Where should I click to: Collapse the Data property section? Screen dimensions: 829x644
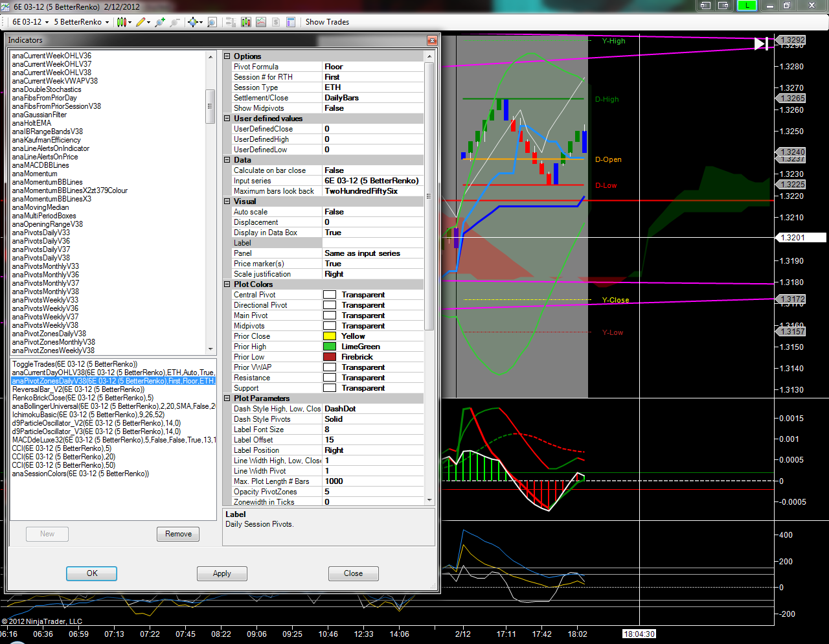(x=227, y=160)
